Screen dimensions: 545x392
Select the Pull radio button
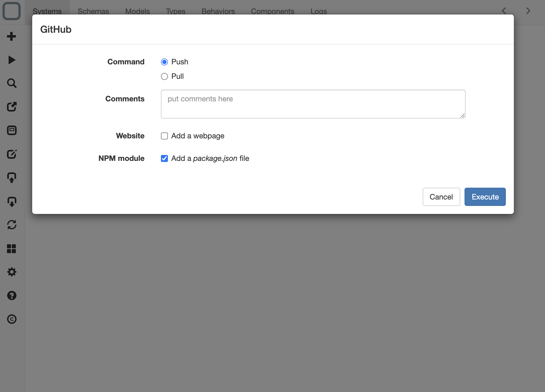click(164, 76)
